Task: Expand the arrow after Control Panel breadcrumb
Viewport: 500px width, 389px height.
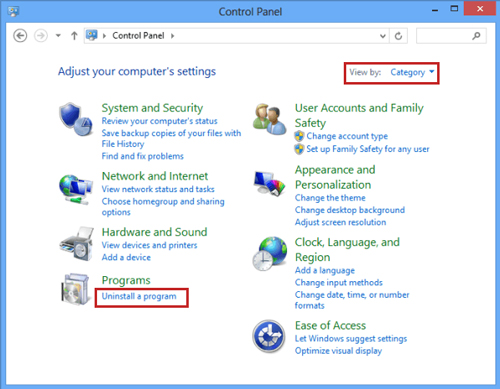Action: click(x=172, y=36)
